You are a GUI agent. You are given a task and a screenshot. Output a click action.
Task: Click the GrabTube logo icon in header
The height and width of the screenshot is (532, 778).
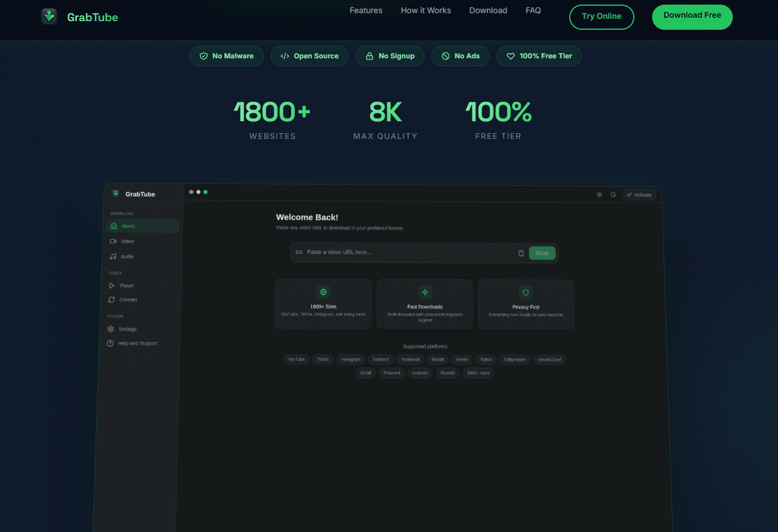click(x=49, y=17)
